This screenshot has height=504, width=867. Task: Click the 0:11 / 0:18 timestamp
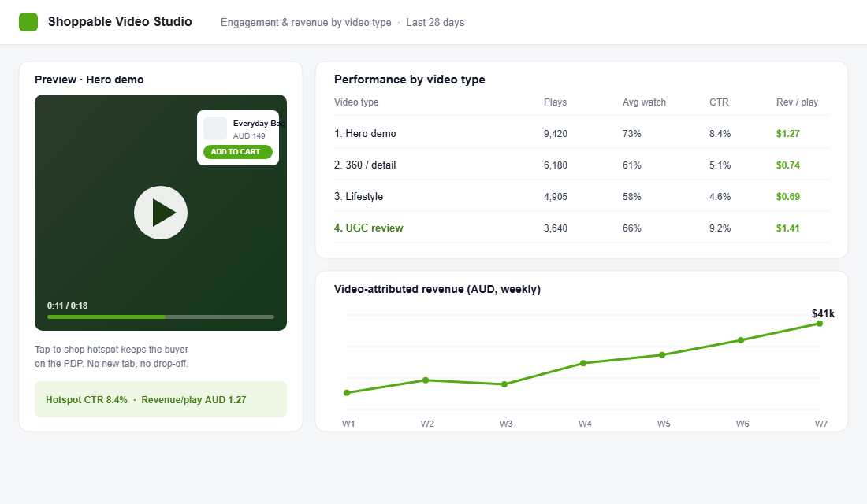point(68,306)
